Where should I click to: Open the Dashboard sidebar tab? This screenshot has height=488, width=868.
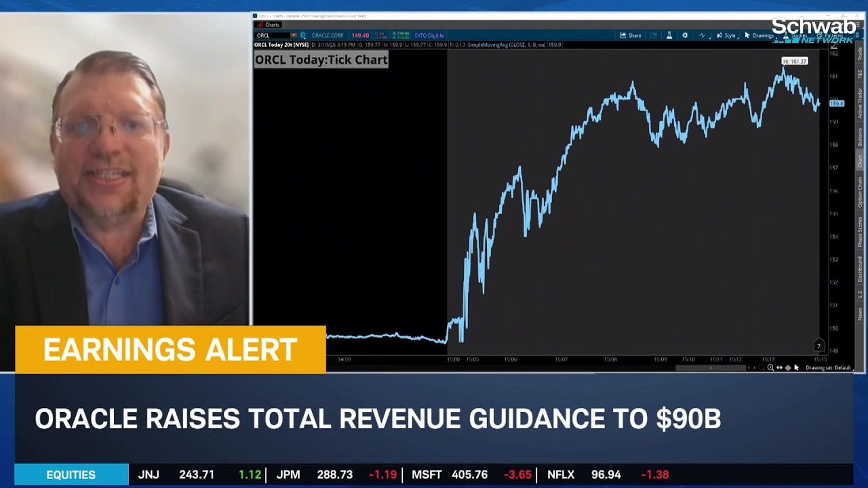click(x=860, y=268)
